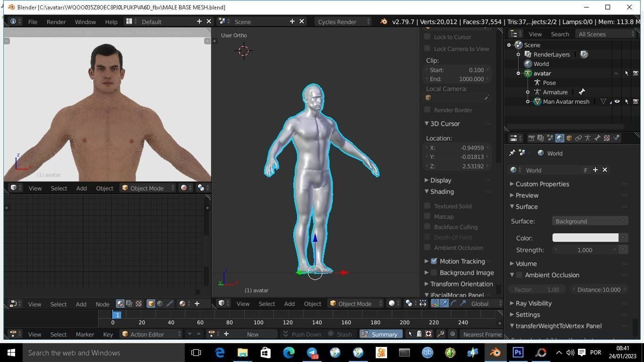The image size is (644, 362).
Task: Disable the Motion Tracking checkbox
Action: click(433, 261)
